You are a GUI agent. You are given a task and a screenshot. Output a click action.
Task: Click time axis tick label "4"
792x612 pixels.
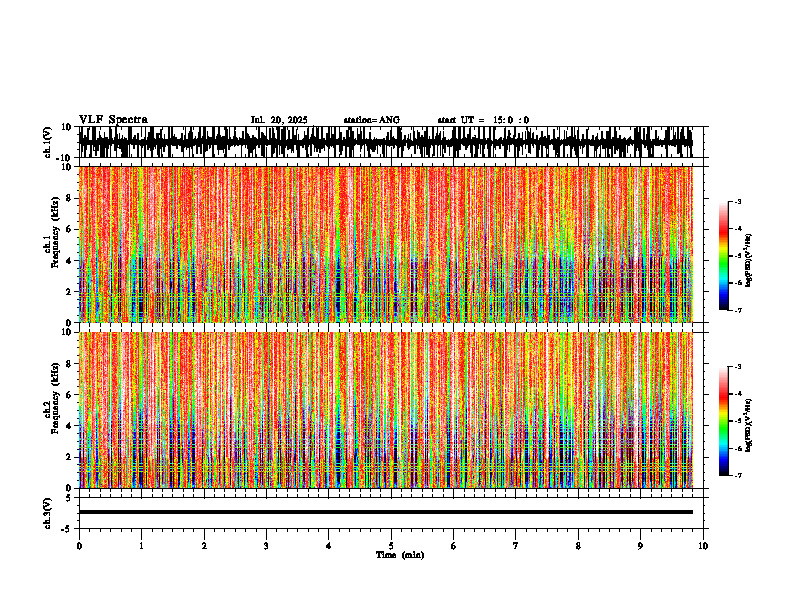click(328, 546)
